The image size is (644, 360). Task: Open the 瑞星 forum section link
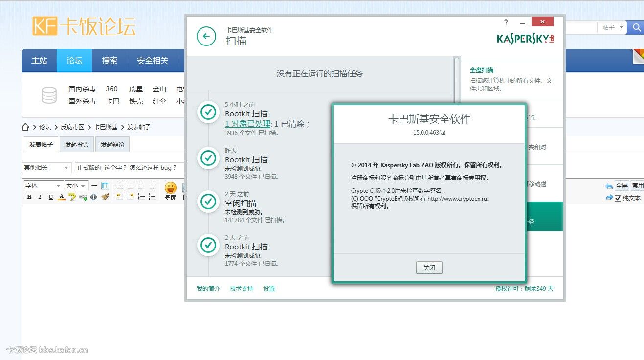pos(136,89)
